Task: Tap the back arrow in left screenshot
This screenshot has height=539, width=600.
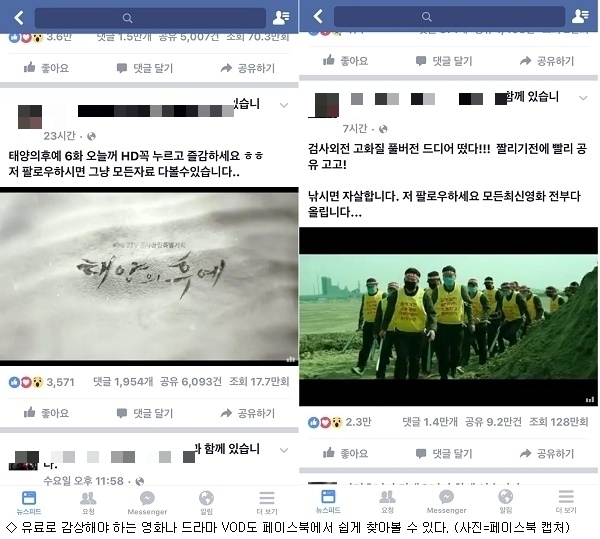Action: [19, 18]
